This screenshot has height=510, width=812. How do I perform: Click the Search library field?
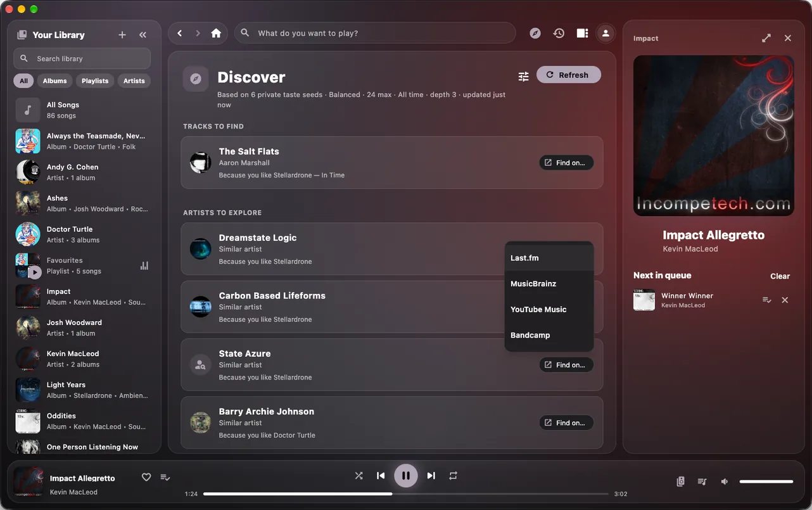coord(82,58)
